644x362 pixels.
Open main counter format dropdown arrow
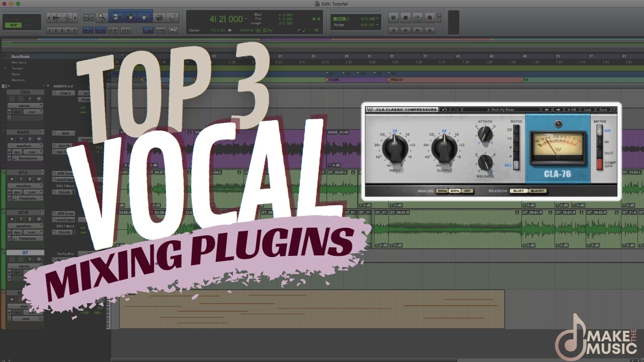point(246,19)
